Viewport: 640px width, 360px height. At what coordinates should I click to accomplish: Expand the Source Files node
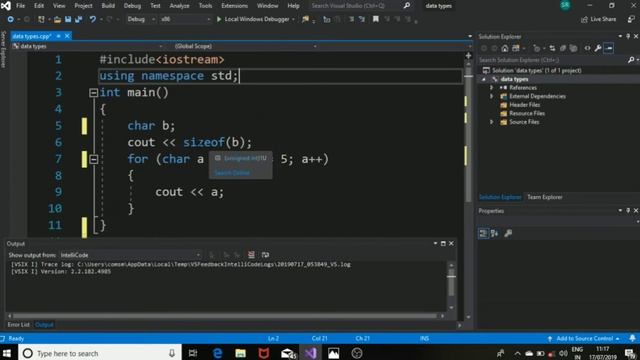(491, 122)
